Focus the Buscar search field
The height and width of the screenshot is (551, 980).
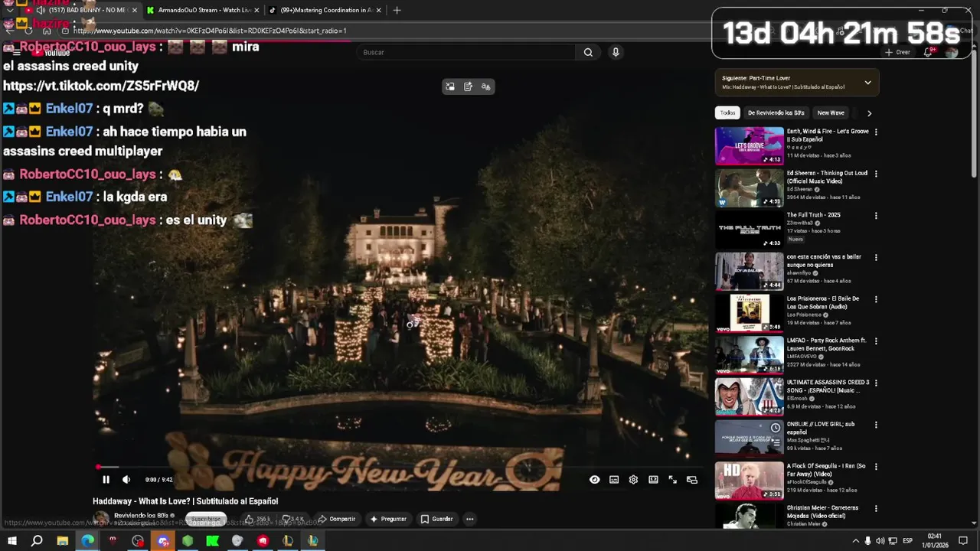point(465,52)
